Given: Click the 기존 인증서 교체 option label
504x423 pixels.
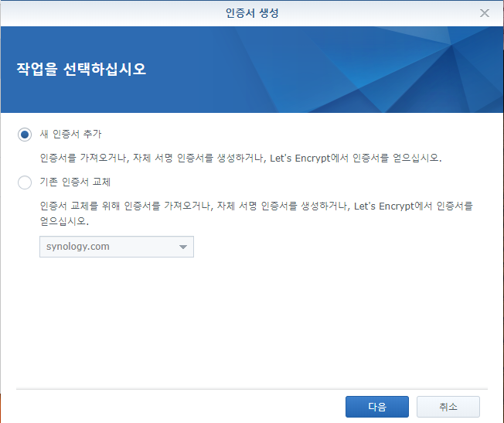Looking at the screenshot, I should (x=75, y=183).
